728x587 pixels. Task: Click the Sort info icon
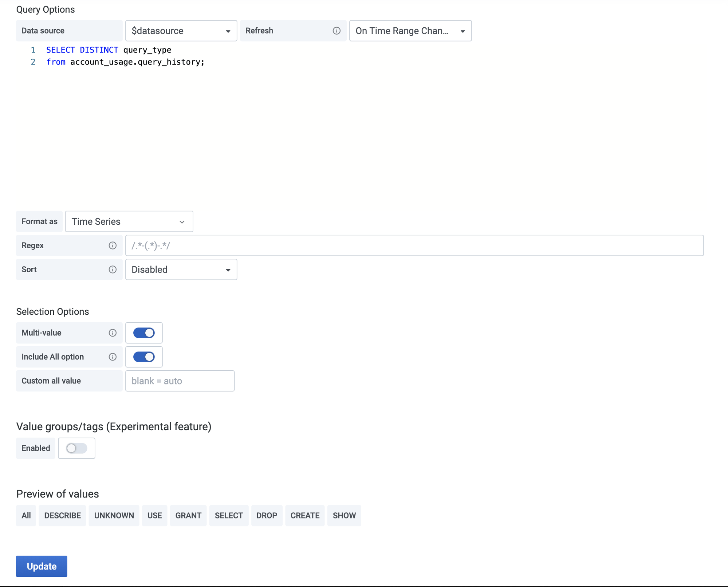point(113,269)
